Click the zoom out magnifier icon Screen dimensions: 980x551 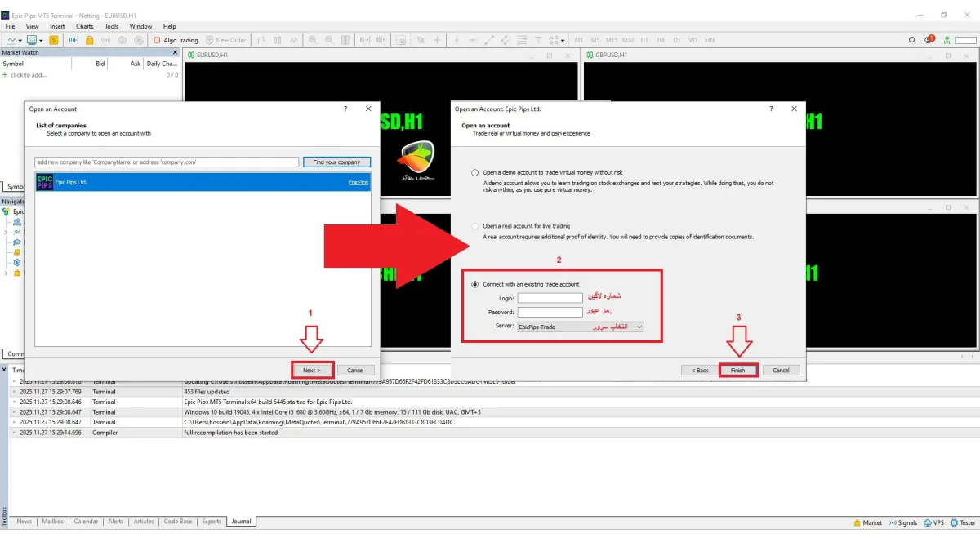pos(329,40)
